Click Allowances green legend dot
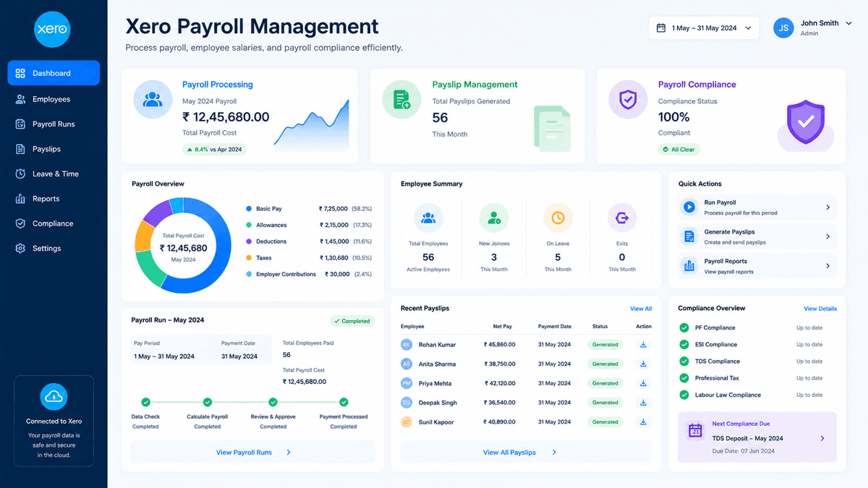The image size is (868, 488). click(249, 225)
